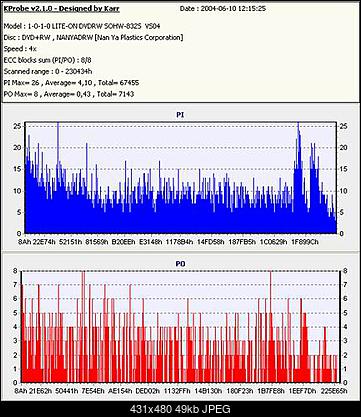Click the blue PI error graph area
This screenshot has height=417, width=361.
click(x=181, y=177)
